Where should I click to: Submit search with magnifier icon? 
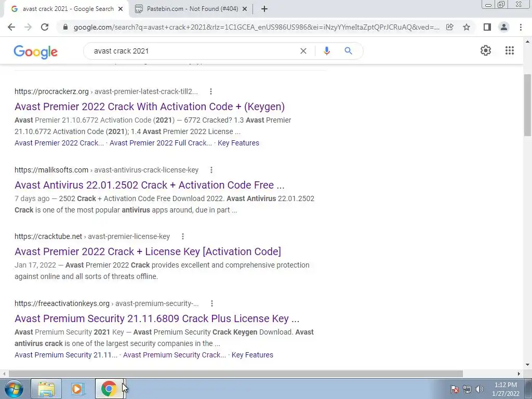tap(348, 51)
